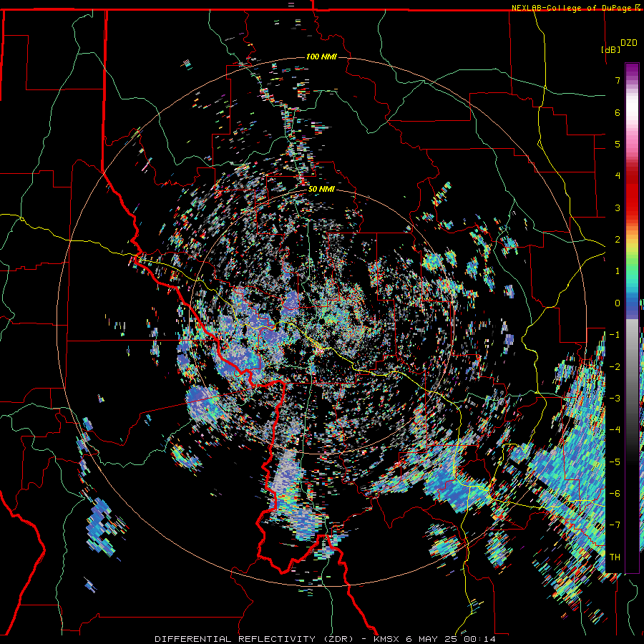Viewport: 644px width, 644px height.
Task: Click the TH threshold label on scale
Action: [x=615, y=557]
